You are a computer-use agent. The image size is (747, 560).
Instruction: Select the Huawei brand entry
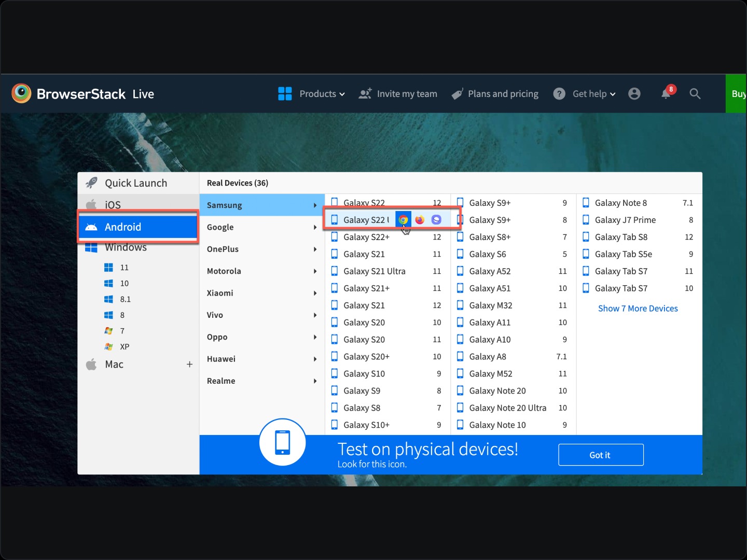(262, 359)
